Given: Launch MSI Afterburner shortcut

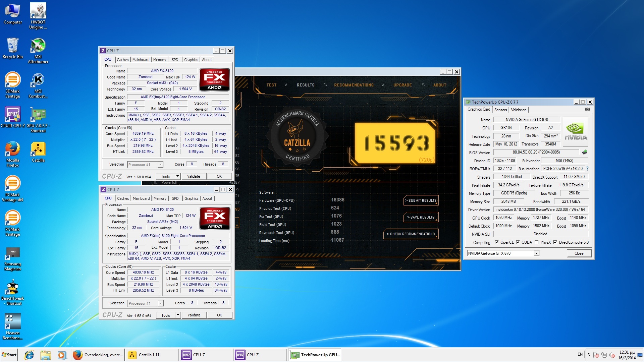Looking at the screenshot, I should pyautogui.click(x=38, y=51).
